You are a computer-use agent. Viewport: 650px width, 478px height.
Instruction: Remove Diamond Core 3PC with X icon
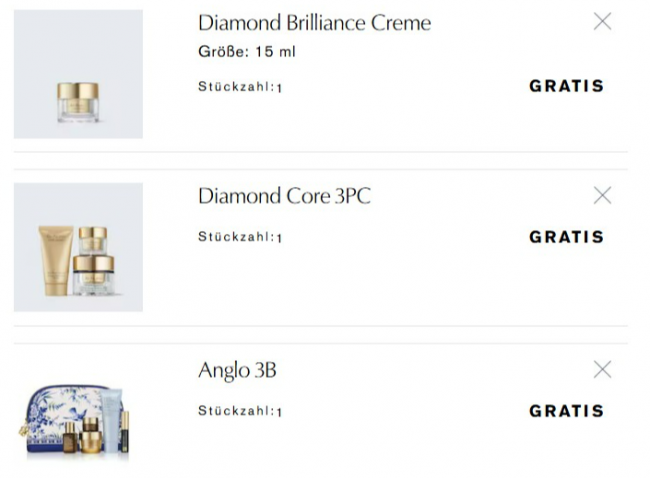602,195
